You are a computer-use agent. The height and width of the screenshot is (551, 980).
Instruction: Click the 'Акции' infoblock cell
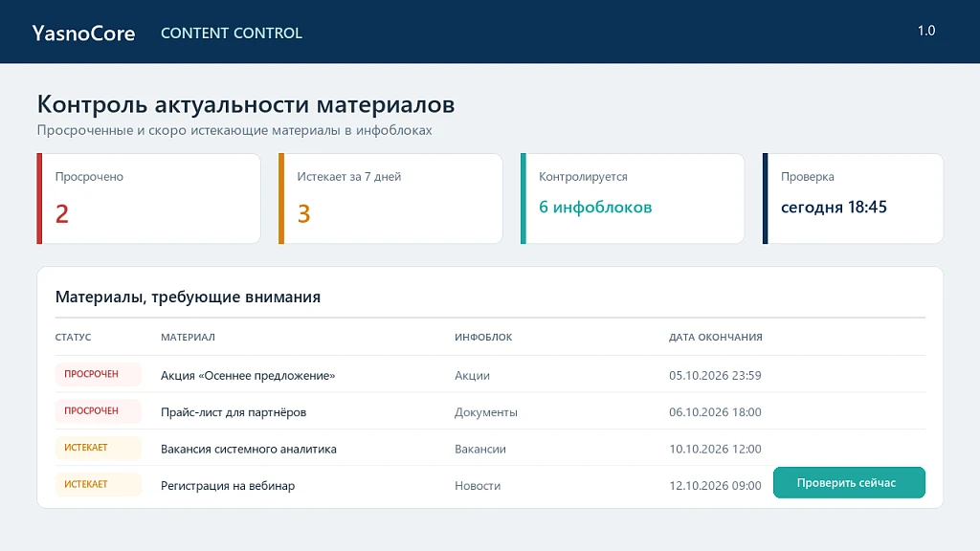[472, 375]
